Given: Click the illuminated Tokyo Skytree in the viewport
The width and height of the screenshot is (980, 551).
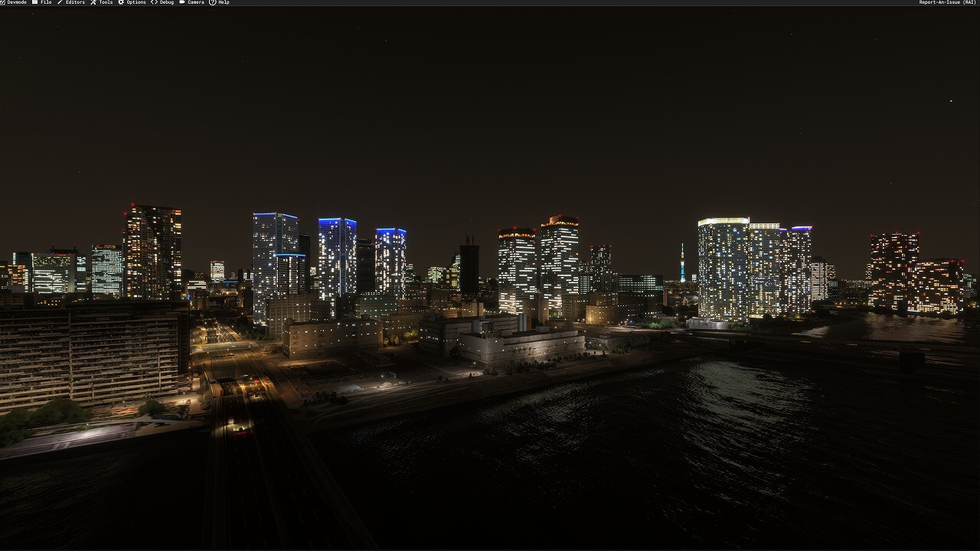Looking at the screenshot, I should point(682,265).
